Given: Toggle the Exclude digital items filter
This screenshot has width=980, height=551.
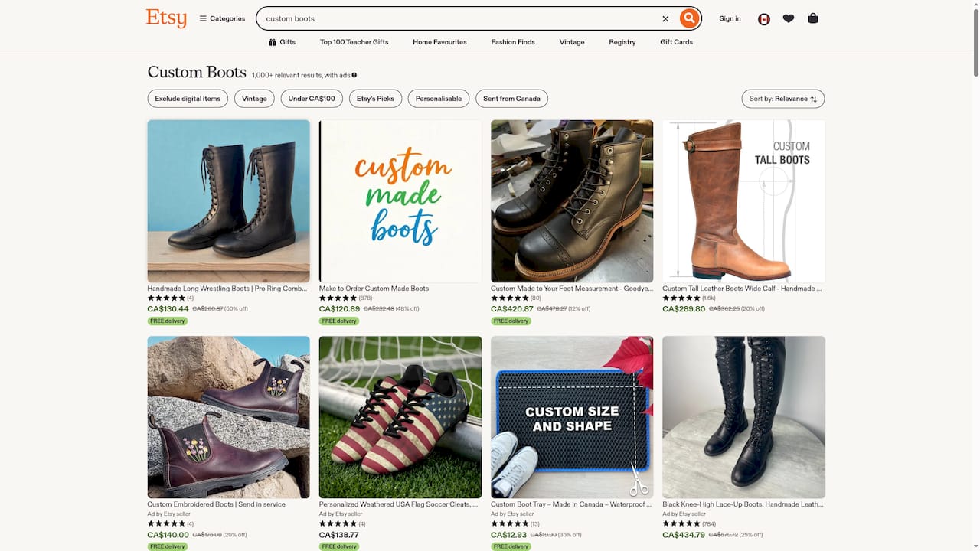Looking at the screenshot, I should pyautogui.click(x=187, y=98).
